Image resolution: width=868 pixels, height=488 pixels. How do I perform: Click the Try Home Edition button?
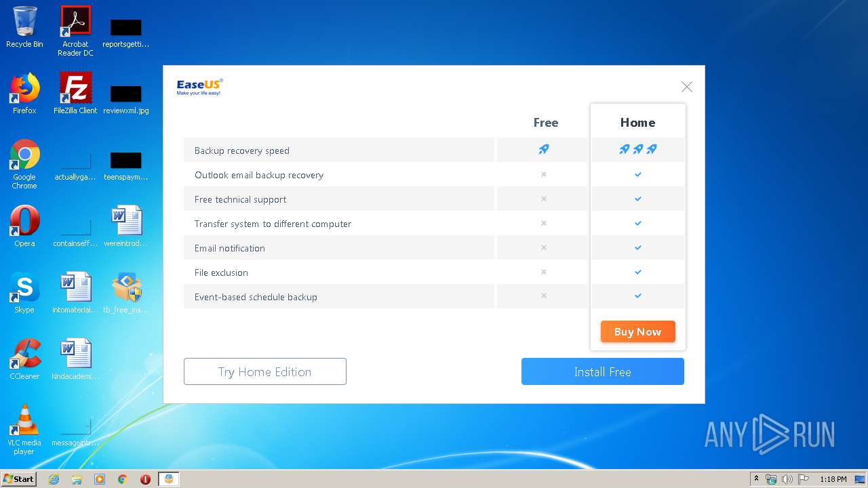(264, 371)
